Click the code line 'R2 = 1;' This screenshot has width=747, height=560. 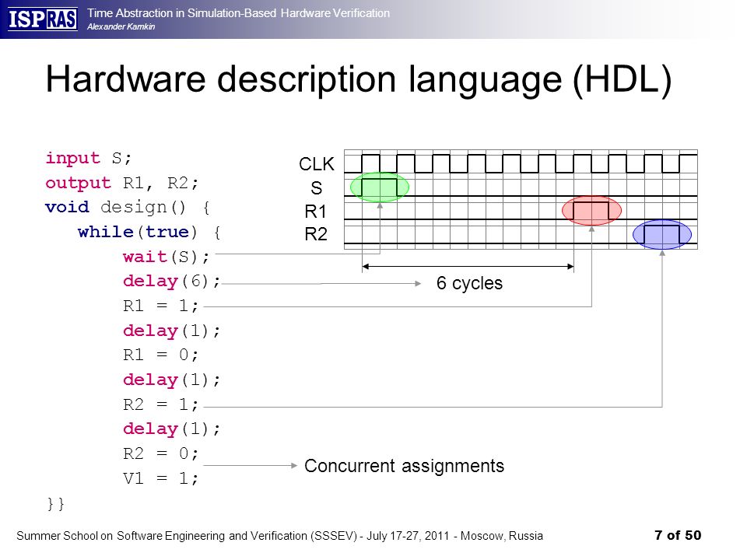[160, 404]
